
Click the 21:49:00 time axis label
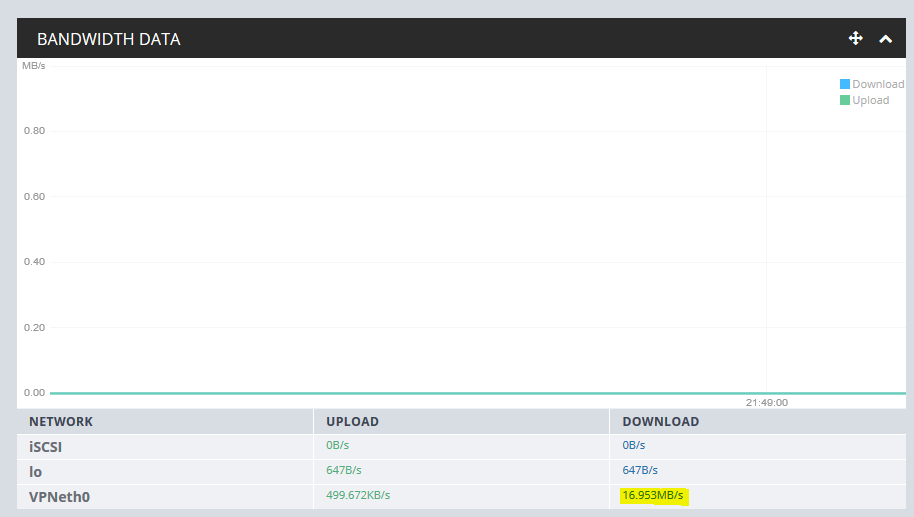[767, 403]
